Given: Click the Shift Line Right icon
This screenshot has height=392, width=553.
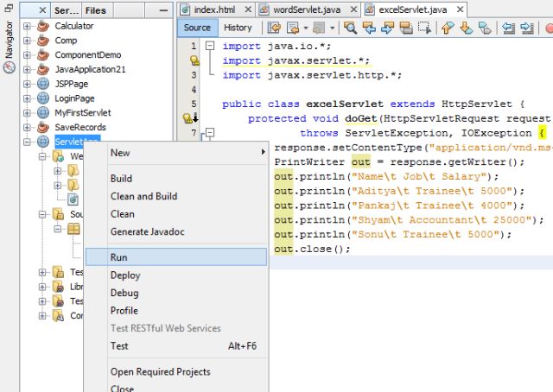Looking at the screenshot, I should 528,28.
